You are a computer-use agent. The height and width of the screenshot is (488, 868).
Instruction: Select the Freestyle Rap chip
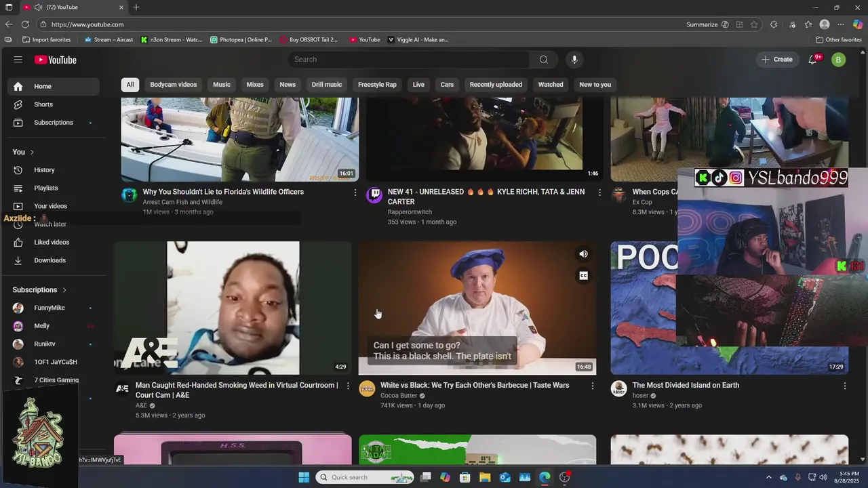(x=377, y=85)
